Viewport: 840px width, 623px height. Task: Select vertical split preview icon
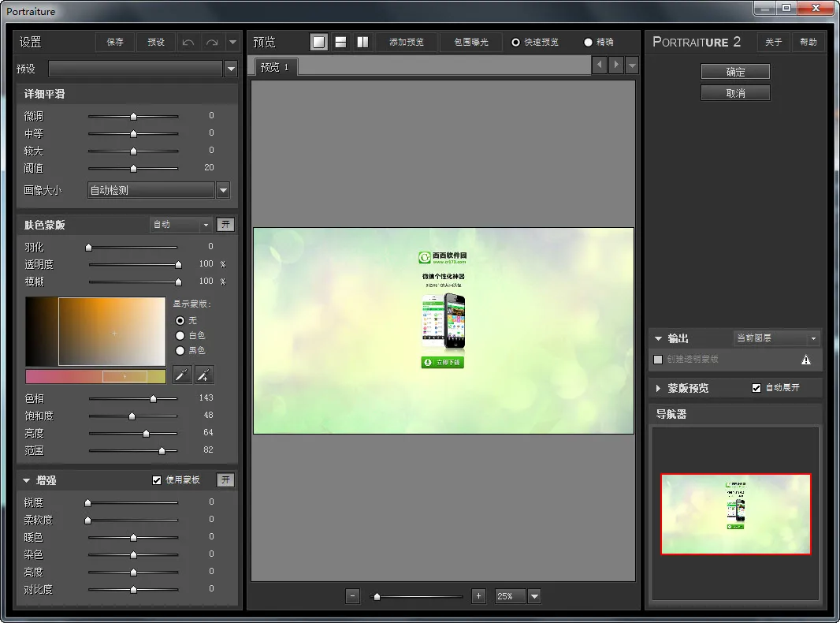[362, 43]
